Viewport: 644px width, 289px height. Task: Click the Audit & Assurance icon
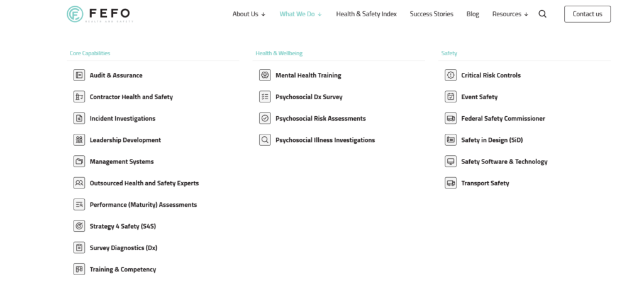tap(79, 75)
